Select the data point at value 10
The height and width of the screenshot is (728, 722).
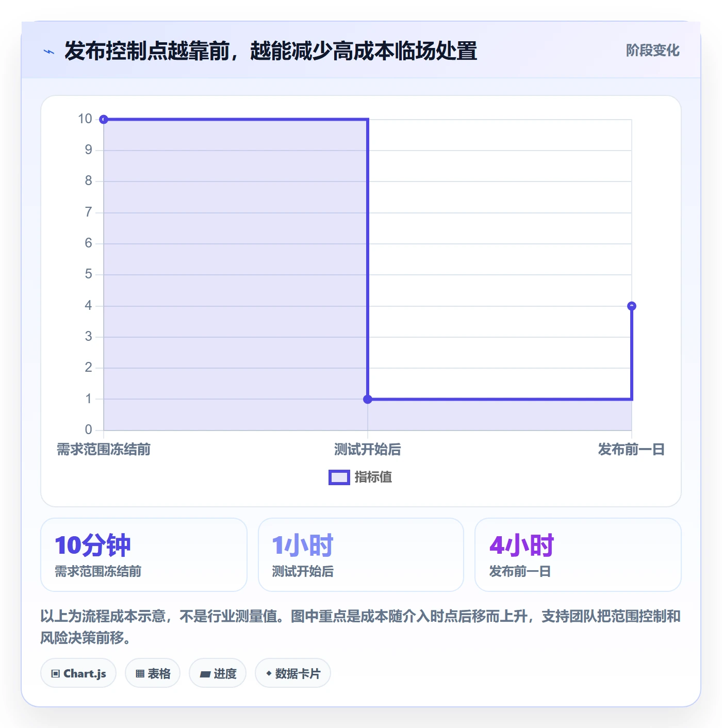[104, 120]
